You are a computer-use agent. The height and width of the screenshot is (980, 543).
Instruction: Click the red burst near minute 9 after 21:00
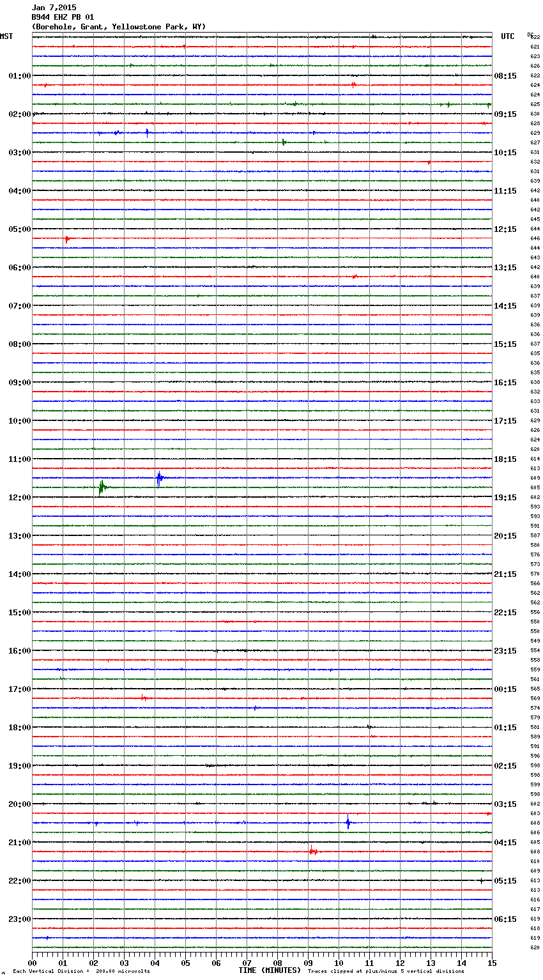tap(312, 851)
